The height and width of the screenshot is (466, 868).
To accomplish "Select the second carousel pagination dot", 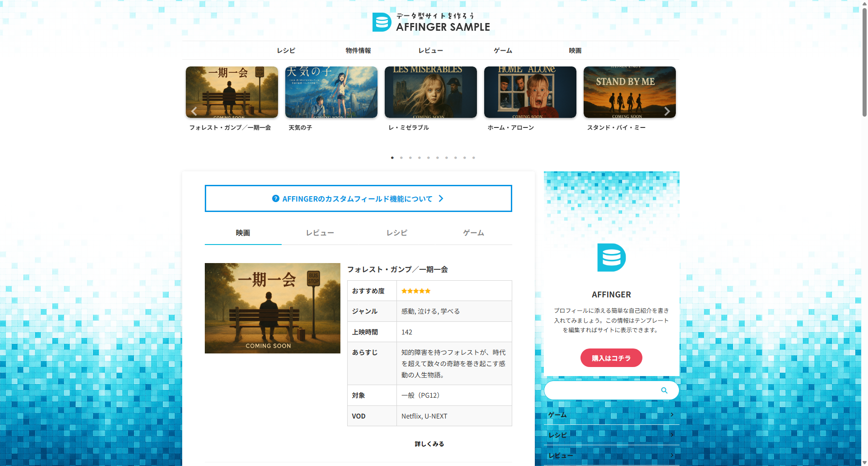I will coord(401,158).
